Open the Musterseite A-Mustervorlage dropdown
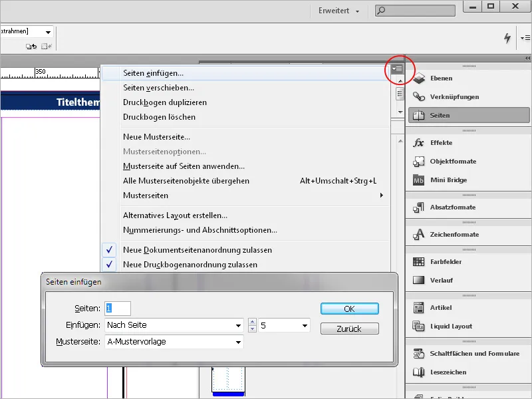532x399 pixels. [x=174, y=342]
